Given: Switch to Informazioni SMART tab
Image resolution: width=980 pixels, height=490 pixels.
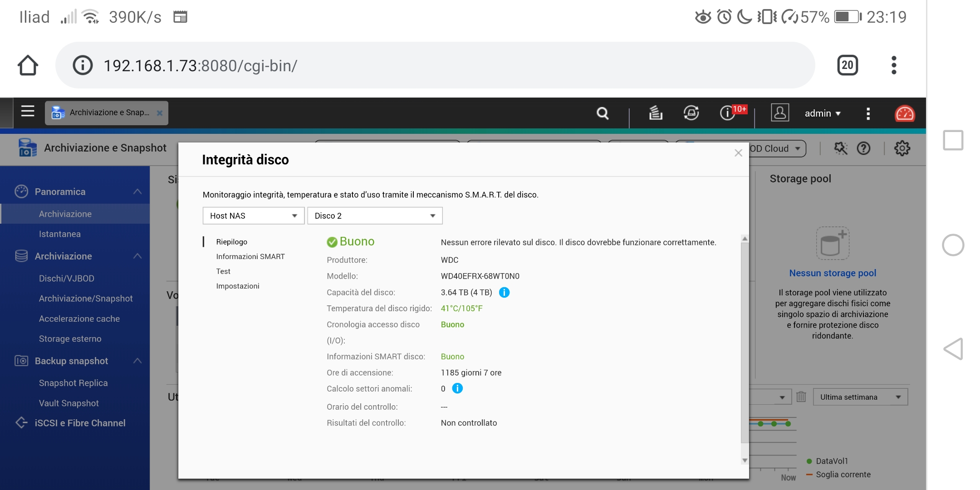Looking at the screenshot, I should coord(250,257).
